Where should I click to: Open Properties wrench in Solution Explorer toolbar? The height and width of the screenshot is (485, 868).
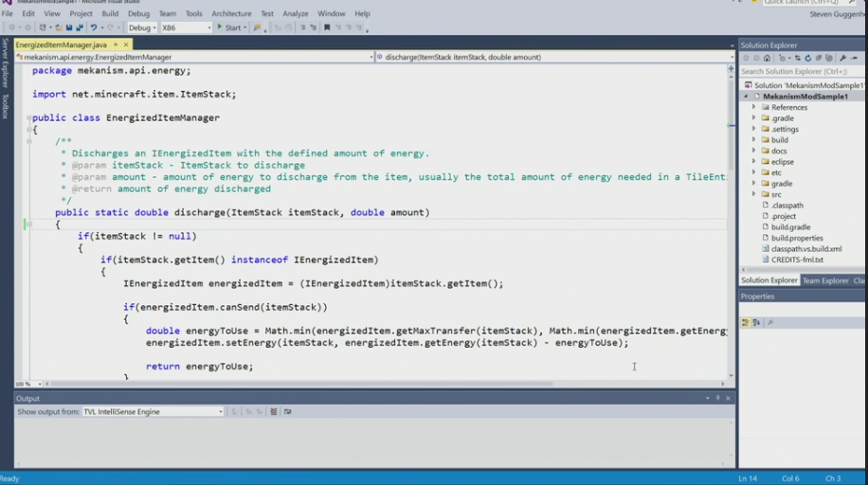842,58
